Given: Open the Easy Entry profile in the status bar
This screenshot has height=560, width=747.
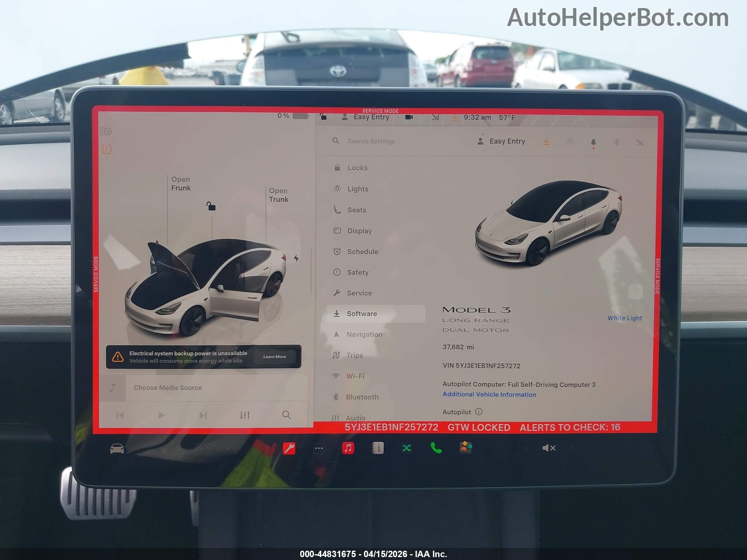Looking at the screenshot, I should [365, 117].
